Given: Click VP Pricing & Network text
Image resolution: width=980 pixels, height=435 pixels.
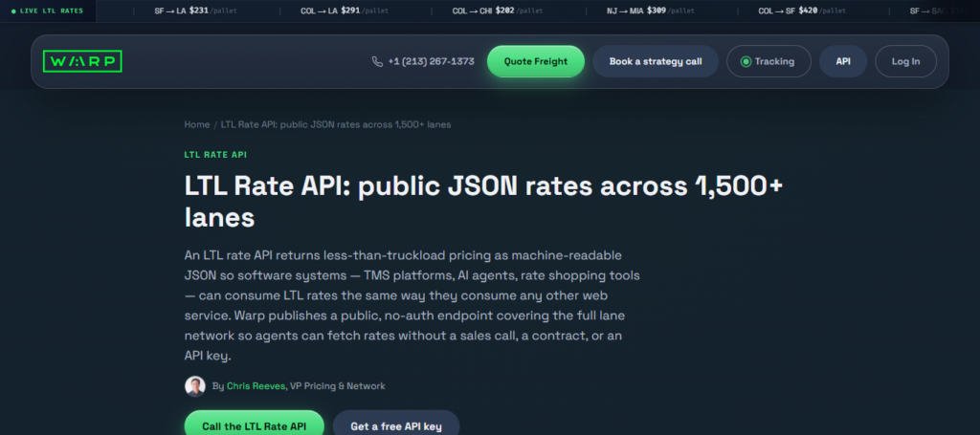Looking at the screenshot, I should [338, 386].
